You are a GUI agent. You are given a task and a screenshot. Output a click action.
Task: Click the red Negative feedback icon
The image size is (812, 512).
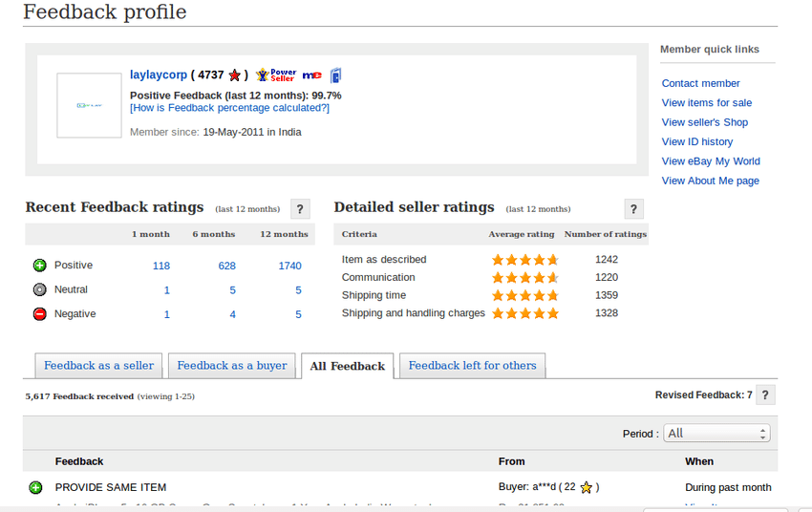[x=40, y=313]
